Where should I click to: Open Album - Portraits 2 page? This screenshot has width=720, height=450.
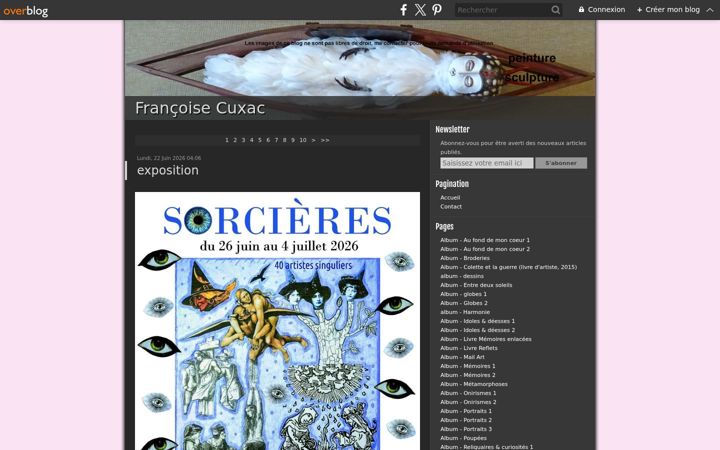(466, 420)
